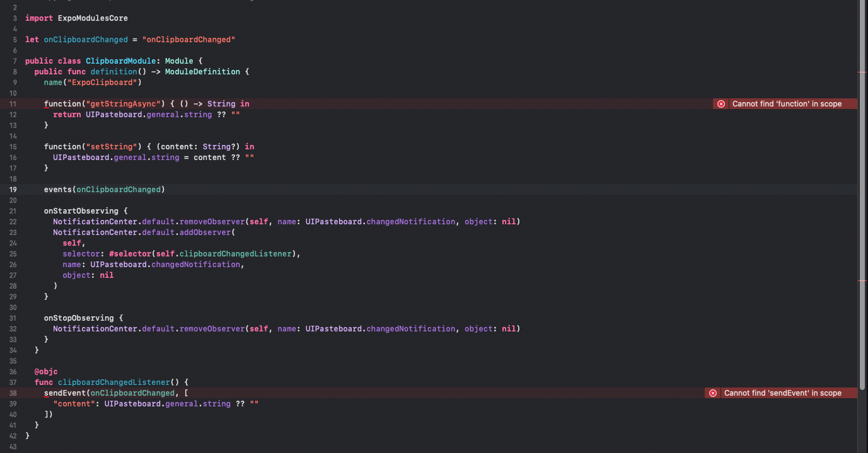Click the error icon for 'function' not in scope
The image size is (868, 453).
[x=721, y=104]
